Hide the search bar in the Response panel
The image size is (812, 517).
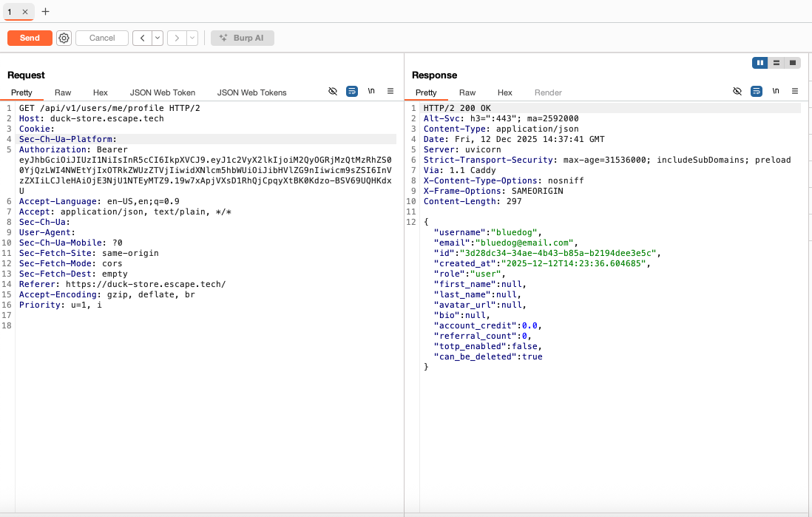pyautogui.click(x=737, y=91)
